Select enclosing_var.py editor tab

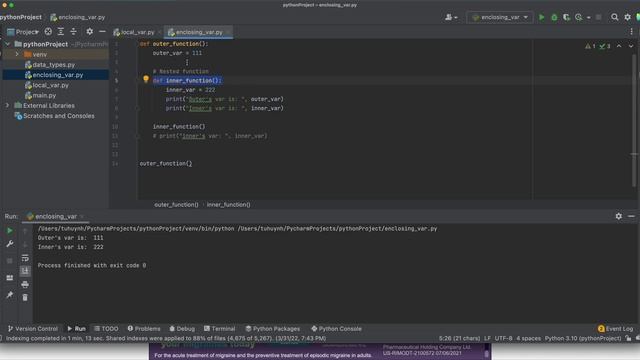(199, 32)
